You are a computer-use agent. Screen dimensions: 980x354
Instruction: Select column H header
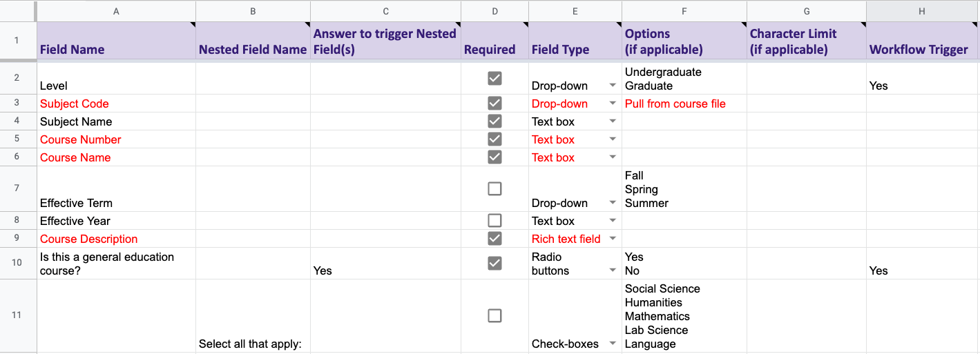[x=923, y=11]
